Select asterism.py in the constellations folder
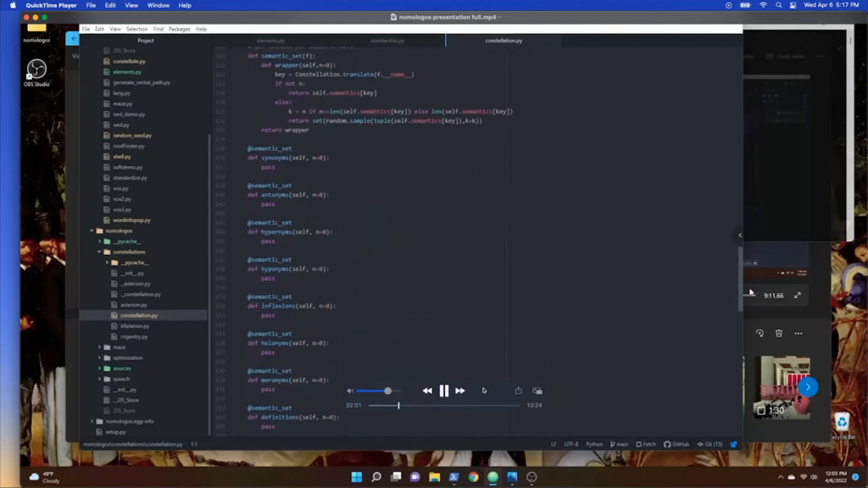The height and width of the screenshot is (488, 868). click(x=133, y=305)
